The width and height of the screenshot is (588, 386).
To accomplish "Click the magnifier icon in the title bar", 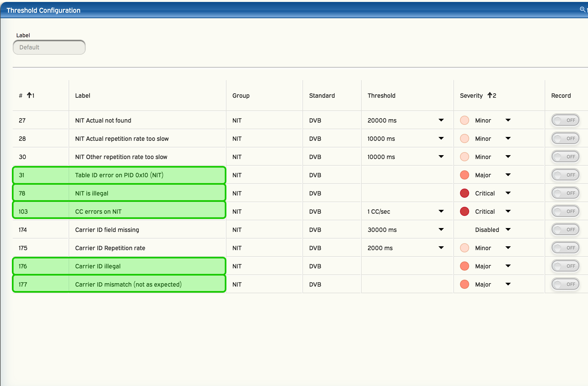I will pos(582,9).
